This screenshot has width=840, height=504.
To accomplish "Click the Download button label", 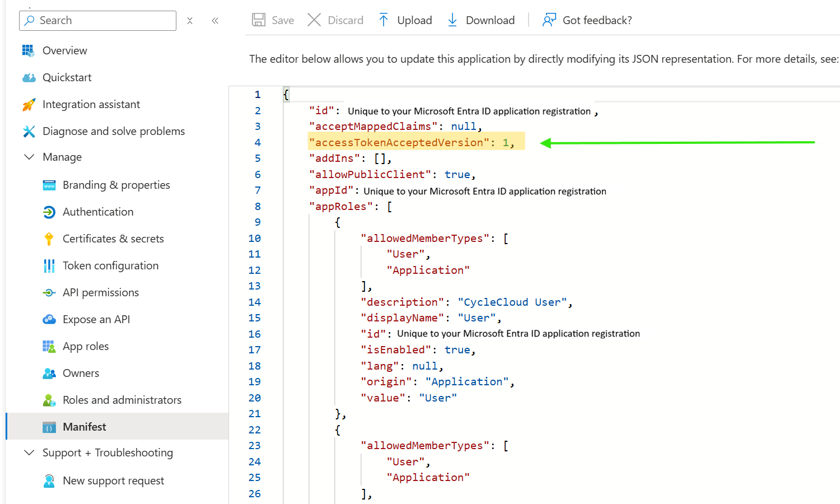I will click(x=490, y=20).
